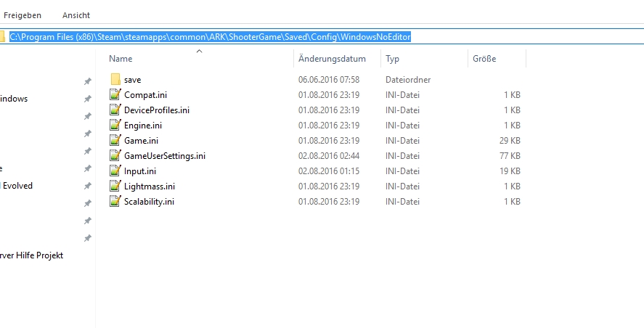Click the highlighted address bar path
The height and width of the screenshot is (328, 644).
210,37
